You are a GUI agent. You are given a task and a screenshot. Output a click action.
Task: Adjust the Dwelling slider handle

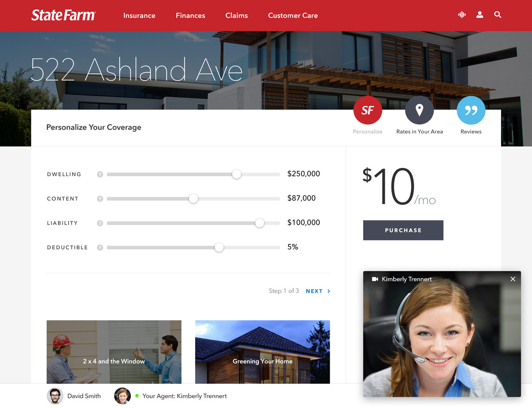coord(236,174)
